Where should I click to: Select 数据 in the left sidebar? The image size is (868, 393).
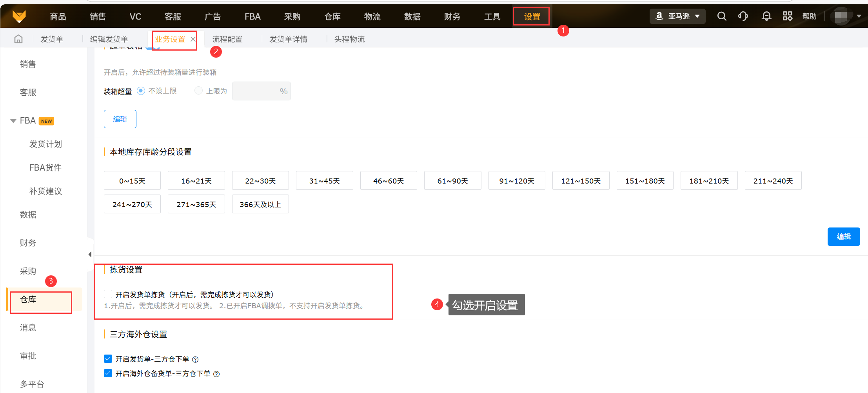coord(28,215)
